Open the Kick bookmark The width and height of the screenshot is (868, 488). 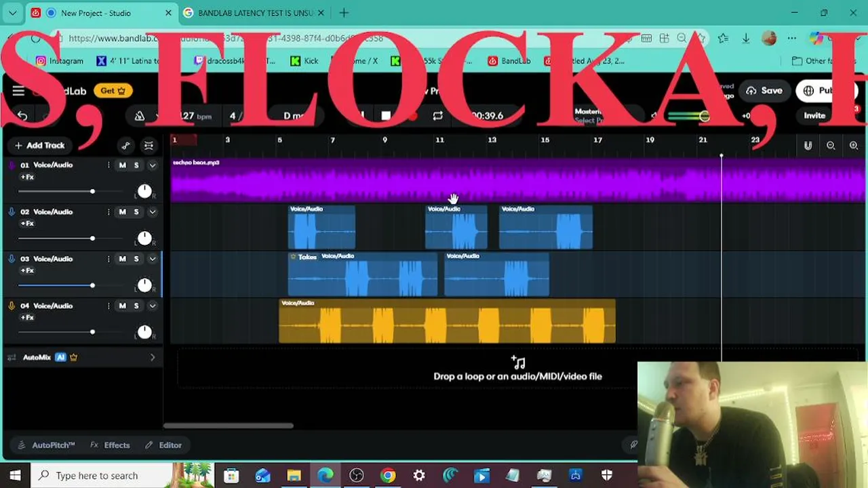(x=304, y=61)
